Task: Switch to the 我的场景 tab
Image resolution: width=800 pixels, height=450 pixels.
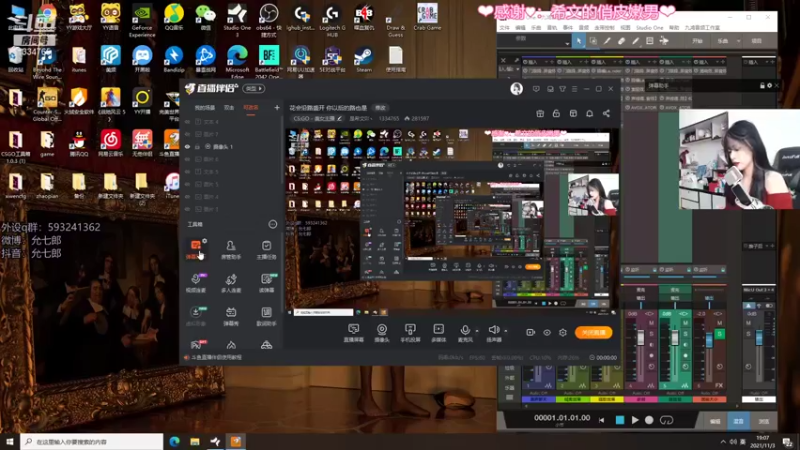Action: point(205,108)
